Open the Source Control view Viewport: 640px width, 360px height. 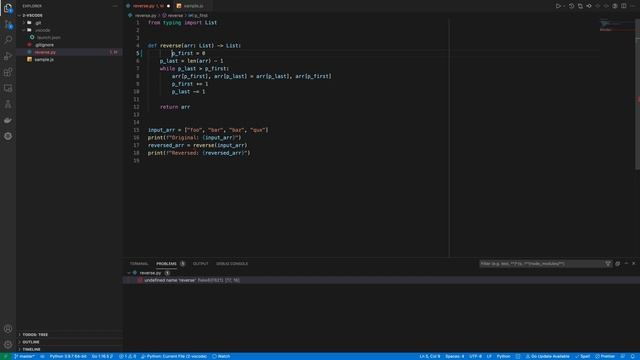tap(8, 24)
